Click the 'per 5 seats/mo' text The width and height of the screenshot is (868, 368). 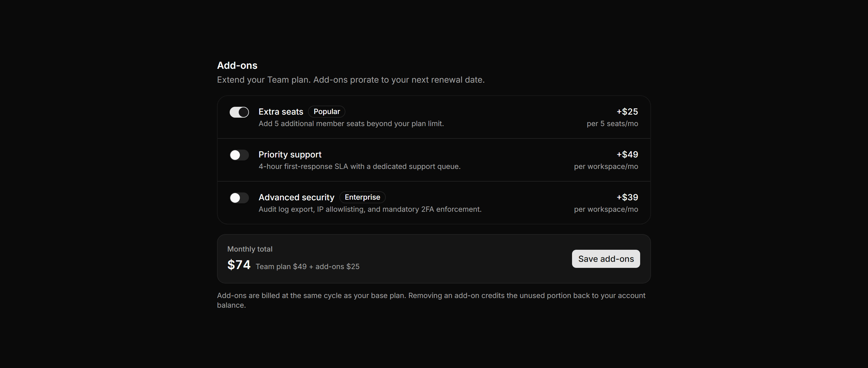(612, 124)
